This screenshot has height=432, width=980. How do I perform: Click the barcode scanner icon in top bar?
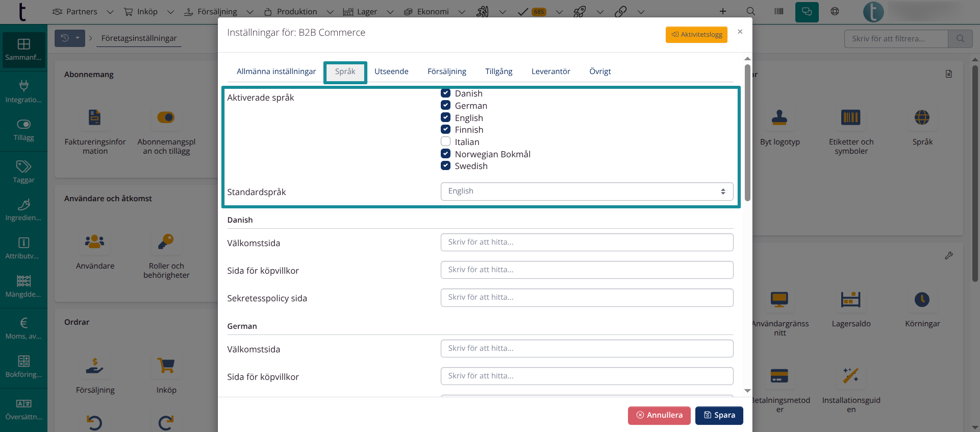778,11
